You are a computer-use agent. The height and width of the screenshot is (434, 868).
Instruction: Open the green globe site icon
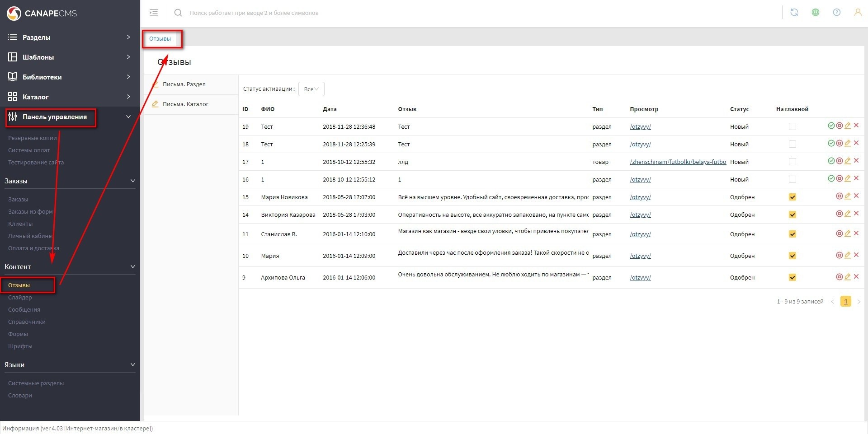tap(815, 13)
